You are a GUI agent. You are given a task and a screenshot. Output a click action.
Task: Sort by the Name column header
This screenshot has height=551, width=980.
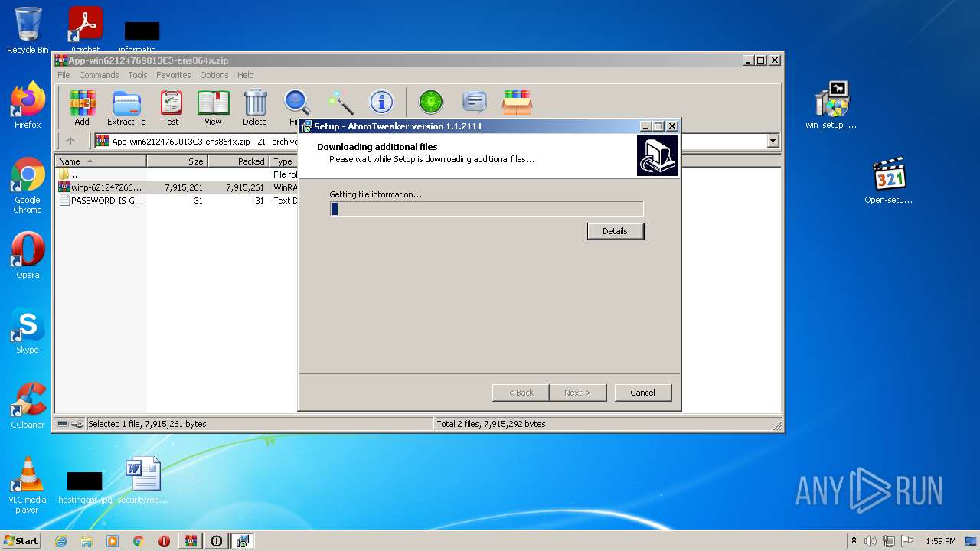click(101, 161)
